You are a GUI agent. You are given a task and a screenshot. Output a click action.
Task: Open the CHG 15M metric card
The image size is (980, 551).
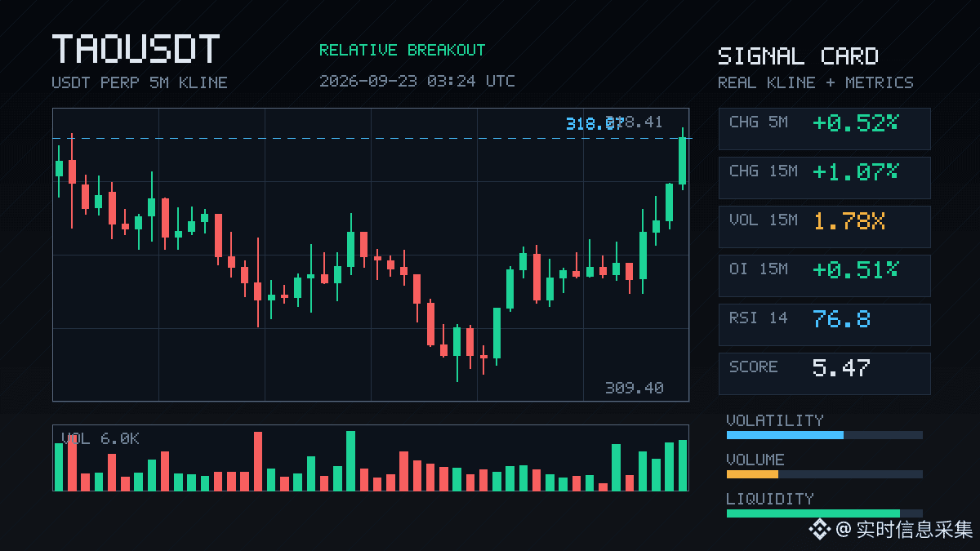824,178
